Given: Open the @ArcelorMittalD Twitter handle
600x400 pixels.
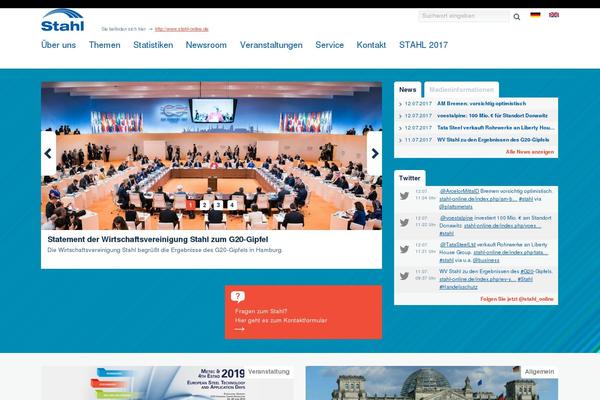Looking at the screenshot, I should [459, 191].
